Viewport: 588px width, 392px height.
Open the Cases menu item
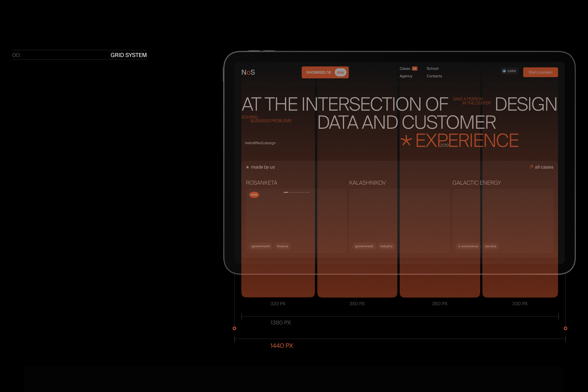404,69
